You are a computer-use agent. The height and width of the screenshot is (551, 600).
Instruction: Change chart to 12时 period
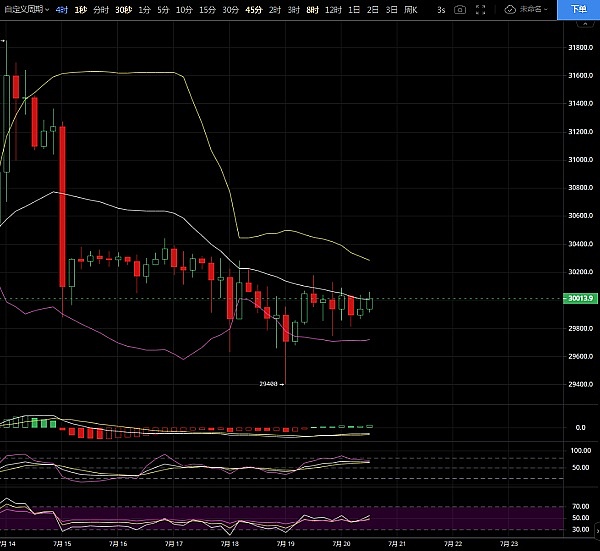point(333,9)
